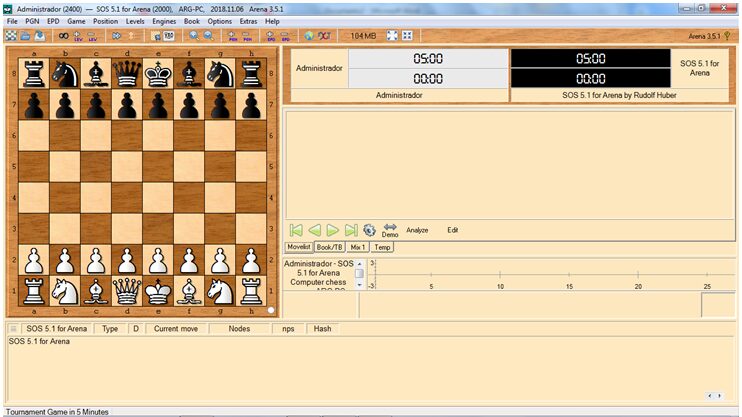Click the PGN minus toolbar icon

247,36
